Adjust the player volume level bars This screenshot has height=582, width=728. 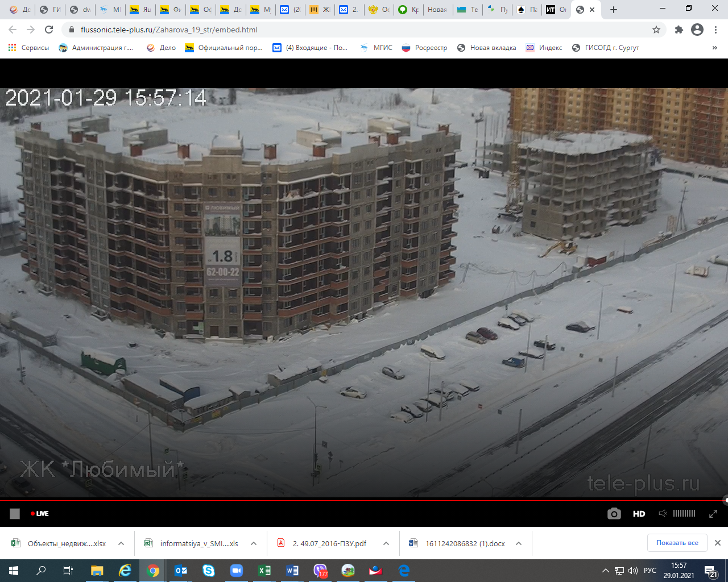coord(684,514)
